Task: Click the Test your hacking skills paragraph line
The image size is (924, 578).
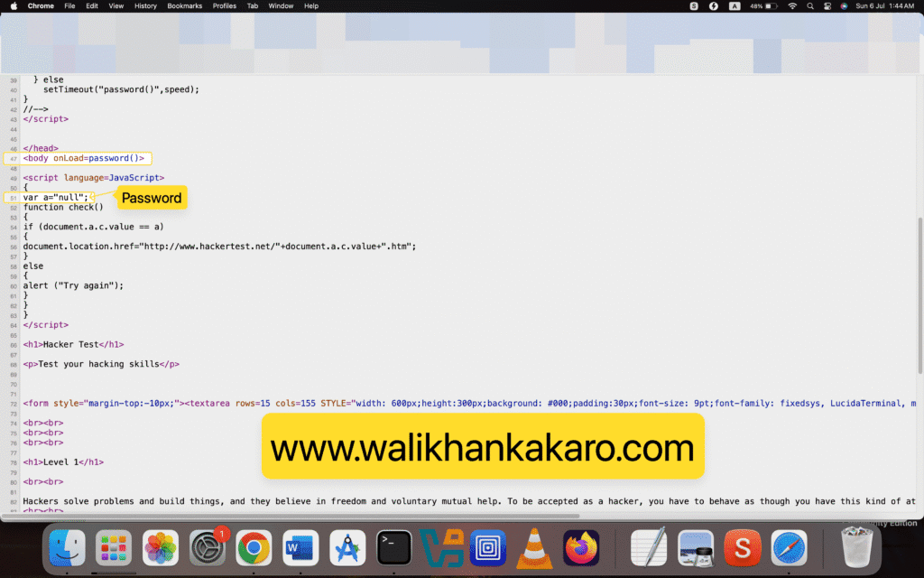Action: [x=101, y=364]
